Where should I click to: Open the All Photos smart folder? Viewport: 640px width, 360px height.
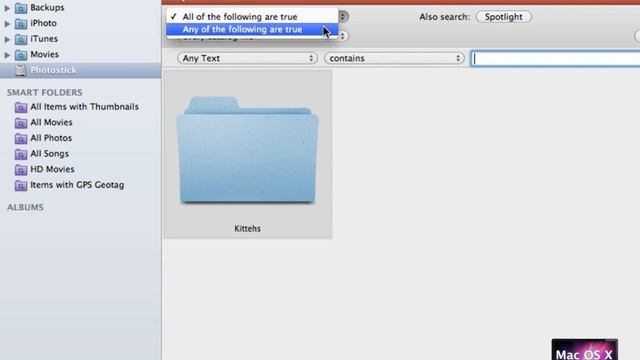[51, 138]
